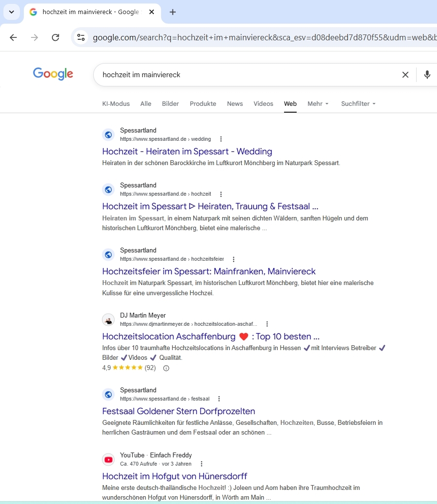This screenshot has height=504, width=437.
Task: Expand the Mehr dropdown
Action: [x=318, y=103]
